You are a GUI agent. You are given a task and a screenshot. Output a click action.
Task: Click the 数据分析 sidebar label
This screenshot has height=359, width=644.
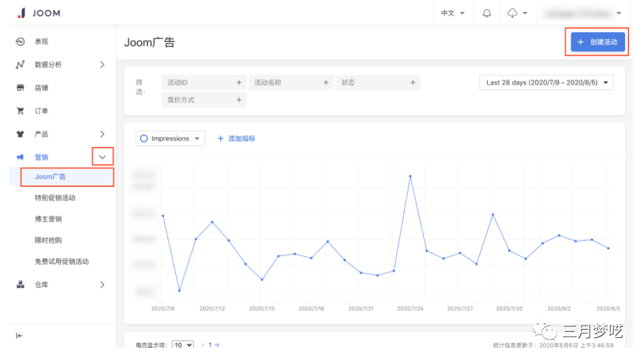tap(48, 65)
